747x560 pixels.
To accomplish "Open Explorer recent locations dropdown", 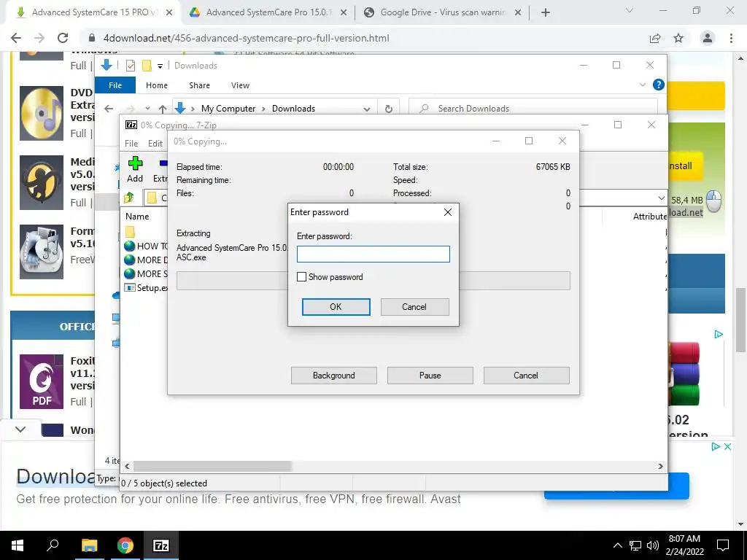I will 147,109.
